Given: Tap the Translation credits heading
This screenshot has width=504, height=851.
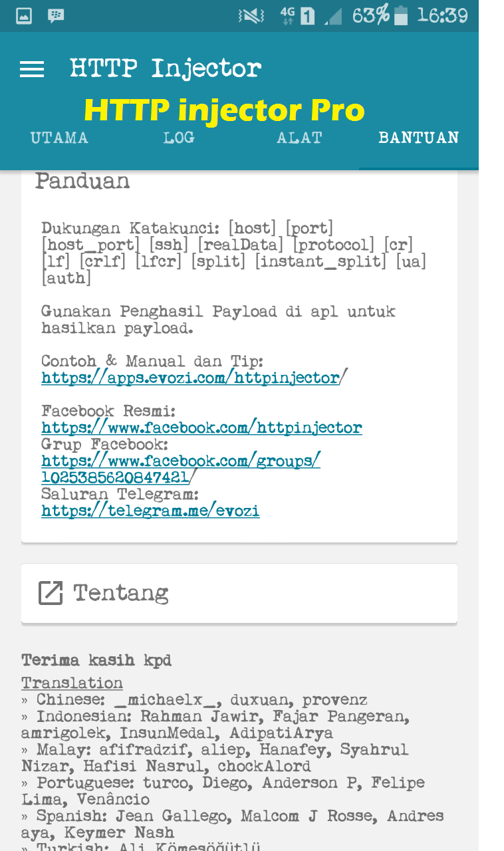Looking at the screenshot, I should coord(72,683).
